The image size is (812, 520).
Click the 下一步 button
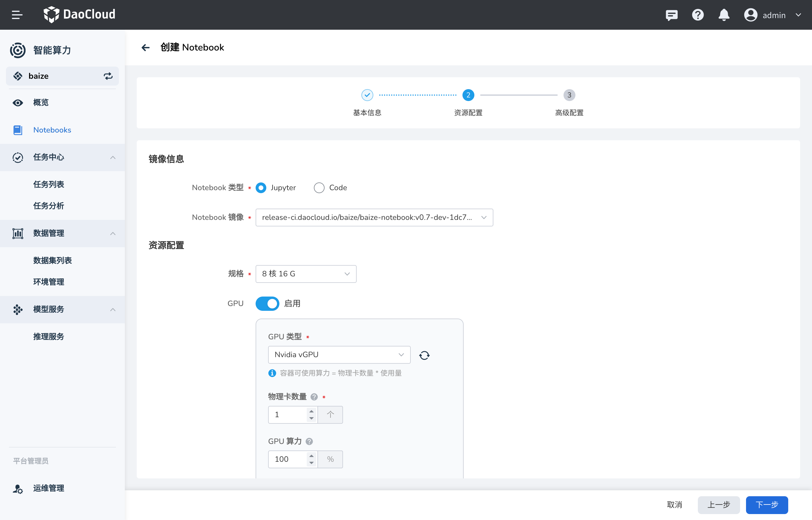(x=767, y=505)
